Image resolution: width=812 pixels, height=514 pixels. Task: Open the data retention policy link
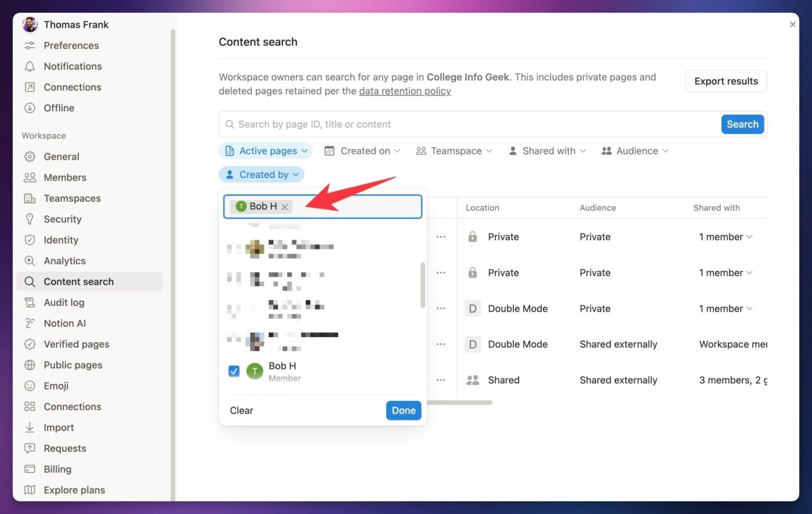[405, 91]
